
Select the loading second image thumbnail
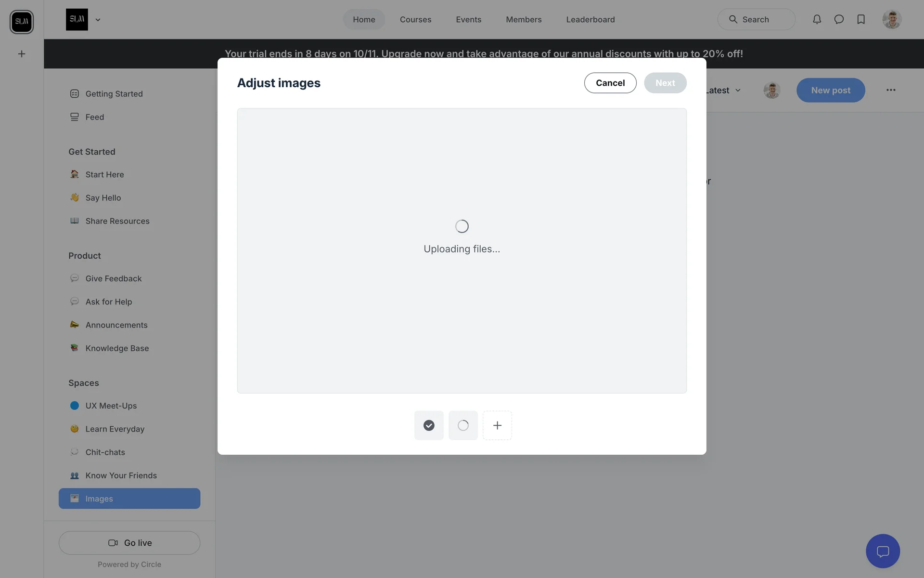click(x=463, y=425)
